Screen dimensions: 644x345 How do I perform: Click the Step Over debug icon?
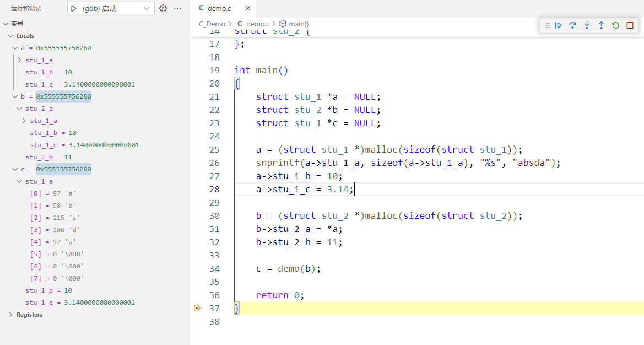tap(573, 25)
